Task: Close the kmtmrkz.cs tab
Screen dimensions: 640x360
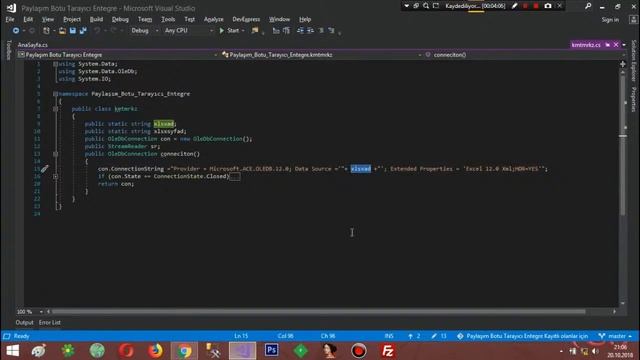Action: (616, 45)
